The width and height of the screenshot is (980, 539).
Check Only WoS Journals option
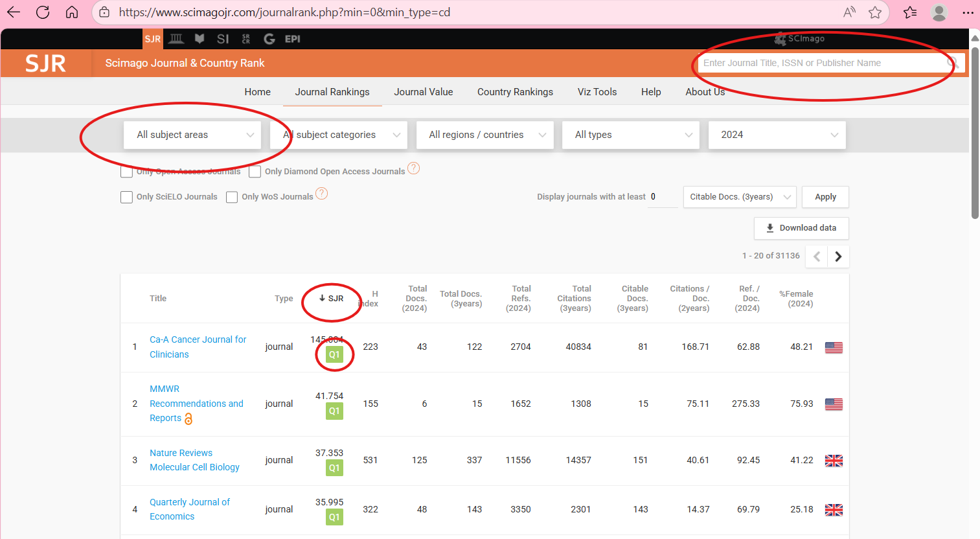pyautogui.click(x=232, y=197)
